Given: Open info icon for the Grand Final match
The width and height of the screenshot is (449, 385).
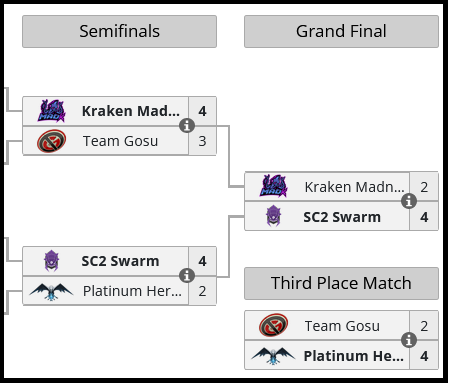Looking at the screenshot, I should point(409,201).
